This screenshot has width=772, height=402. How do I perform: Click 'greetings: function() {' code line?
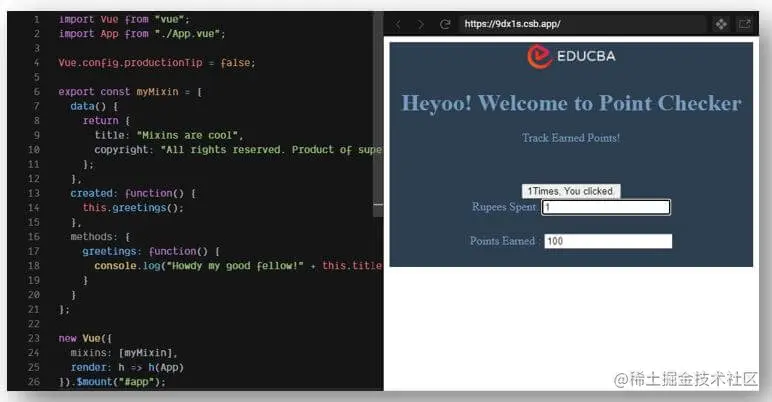(x=151, y=251)
